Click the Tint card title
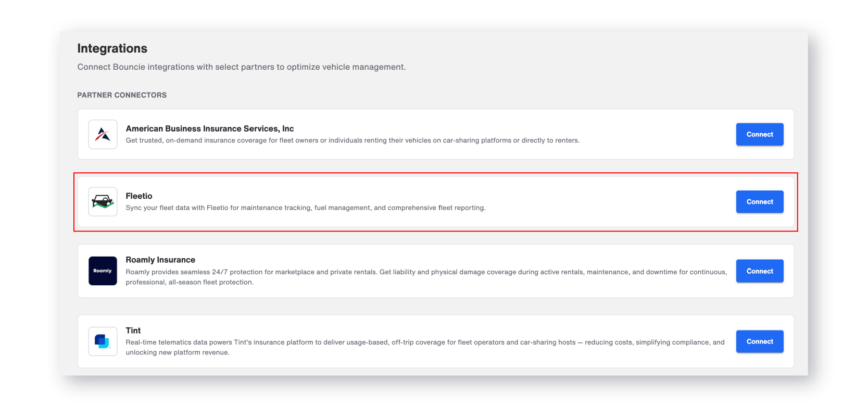This screenshot has width=868, height=407. coord(133,330)
